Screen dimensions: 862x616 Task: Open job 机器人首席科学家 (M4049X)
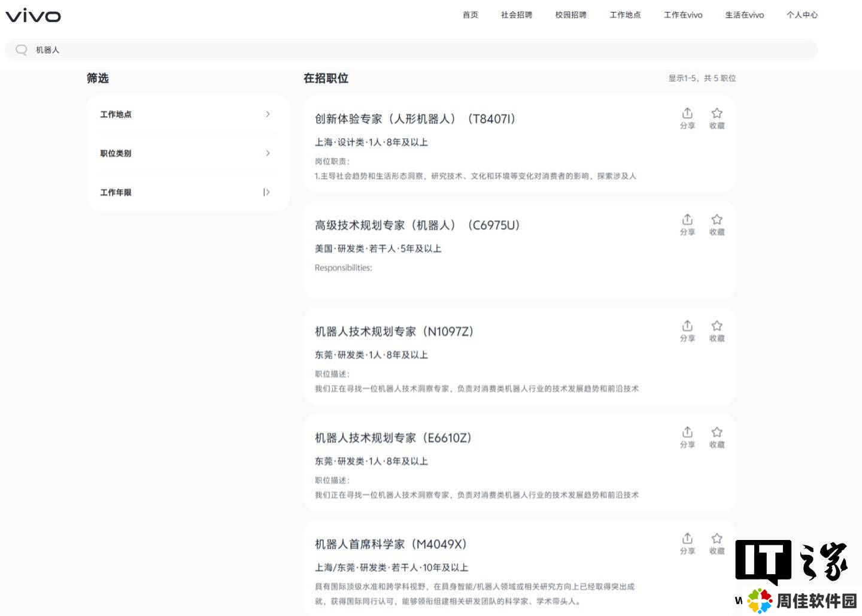pyautogui.click(x=391, y=544)
